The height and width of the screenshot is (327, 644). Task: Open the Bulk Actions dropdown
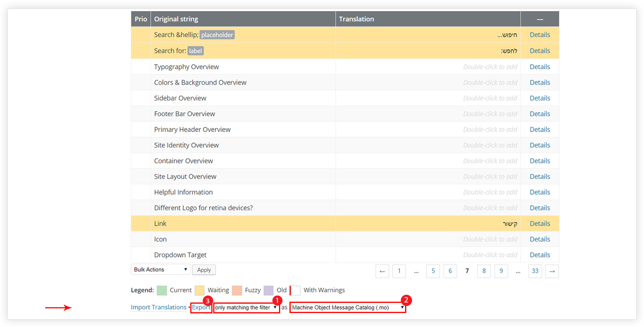click(x=160, y=269)
